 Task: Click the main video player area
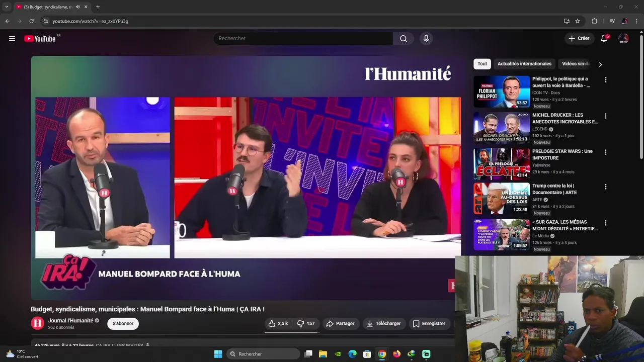point(248,178)
